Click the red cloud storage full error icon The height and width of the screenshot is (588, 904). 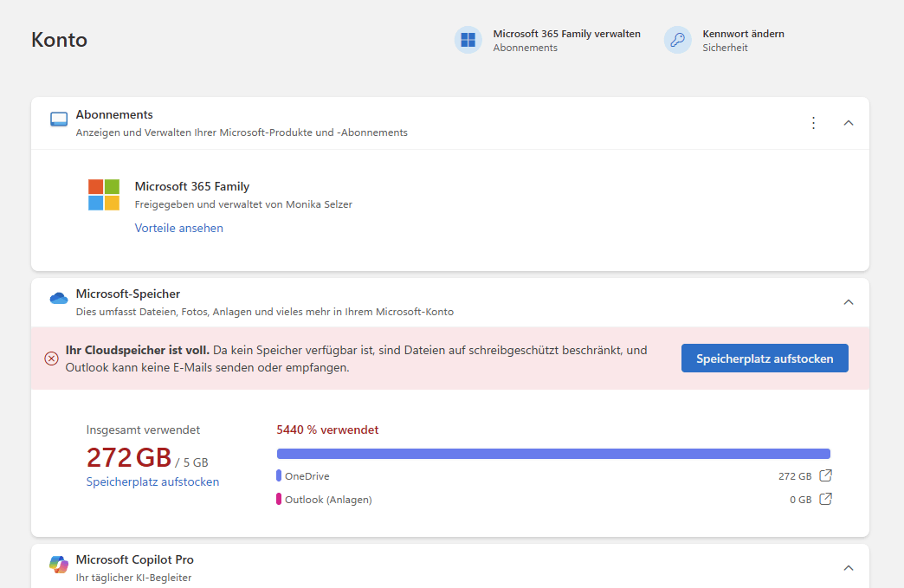(x=51, y=359)
